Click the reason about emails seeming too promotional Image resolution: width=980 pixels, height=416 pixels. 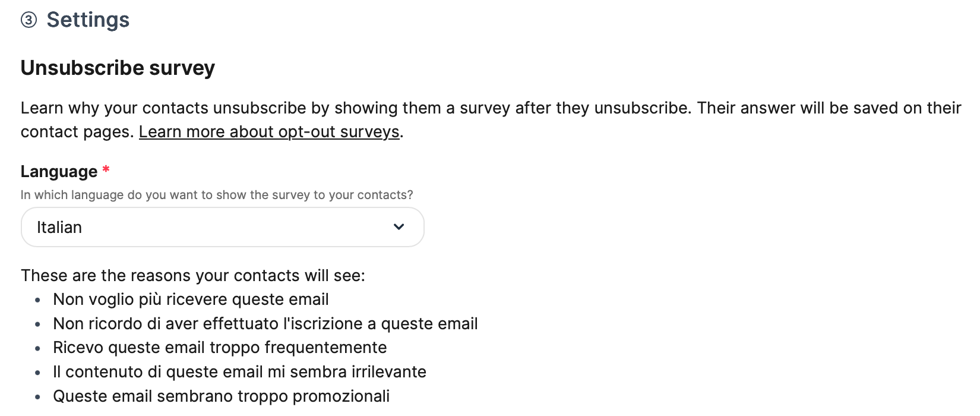(x=221, y=396)
